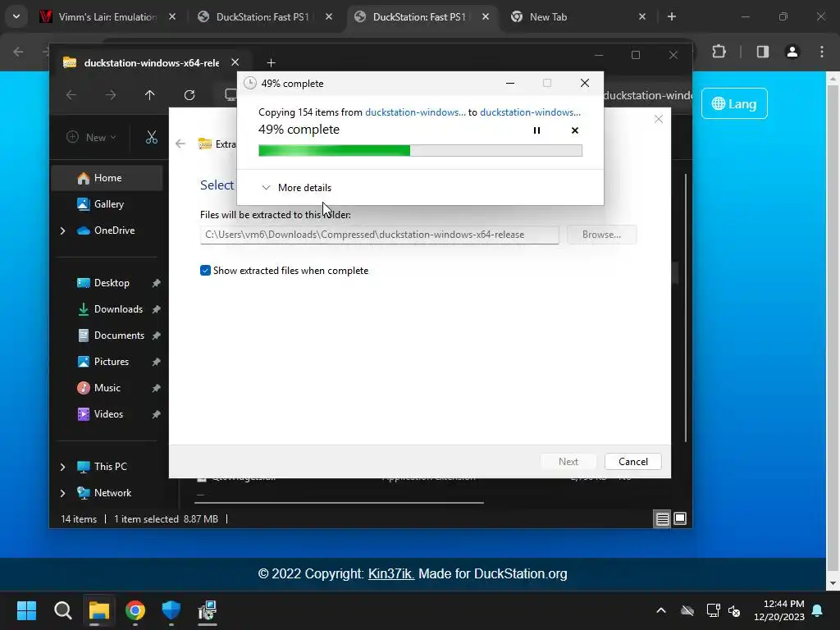Refresh the Explorer folder view

click(x=189, y=95)
